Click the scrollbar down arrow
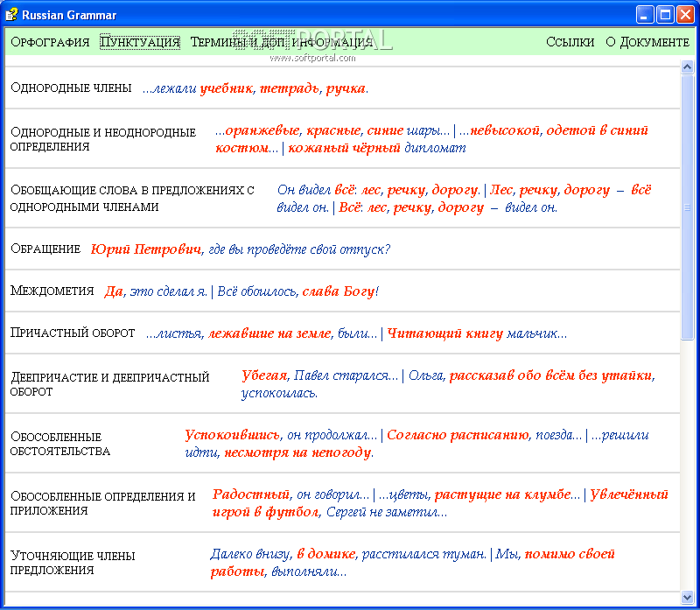The height and width of the screenshot is (610, 700). [x=687, y=597]
